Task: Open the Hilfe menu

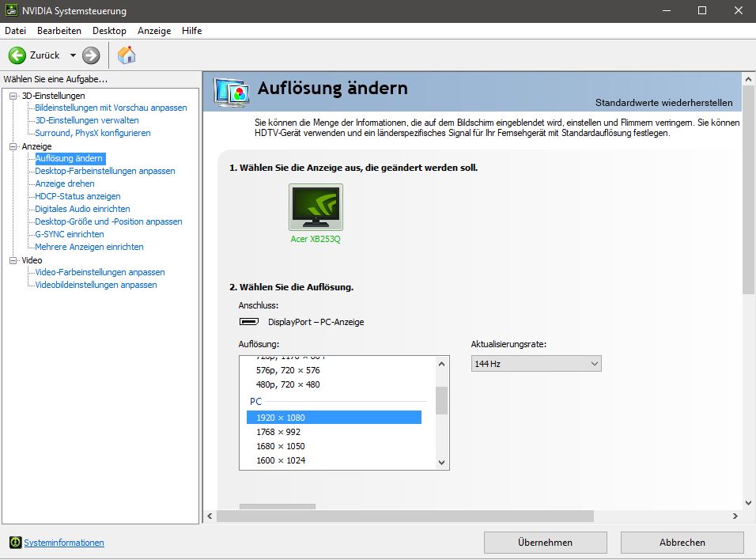Action: click(192, 31)
